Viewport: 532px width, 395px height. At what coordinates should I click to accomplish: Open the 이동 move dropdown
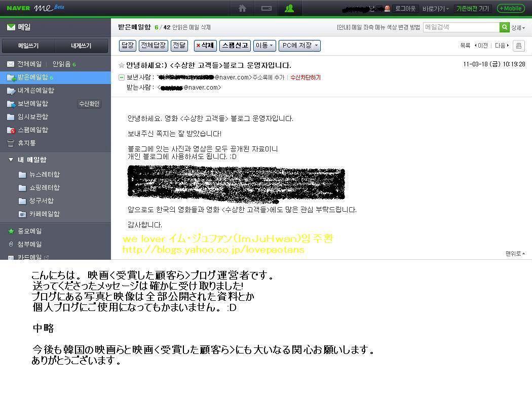coord(264,46)
